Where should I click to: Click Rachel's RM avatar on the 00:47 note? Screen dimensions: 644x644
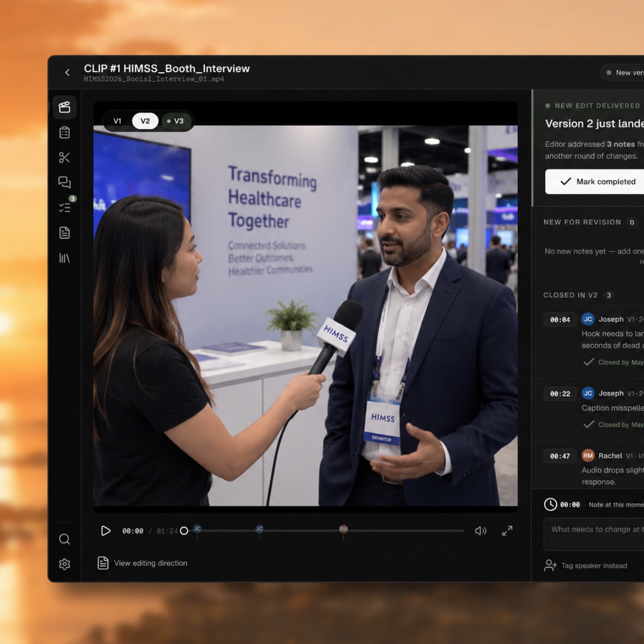[x=588, y=456]
